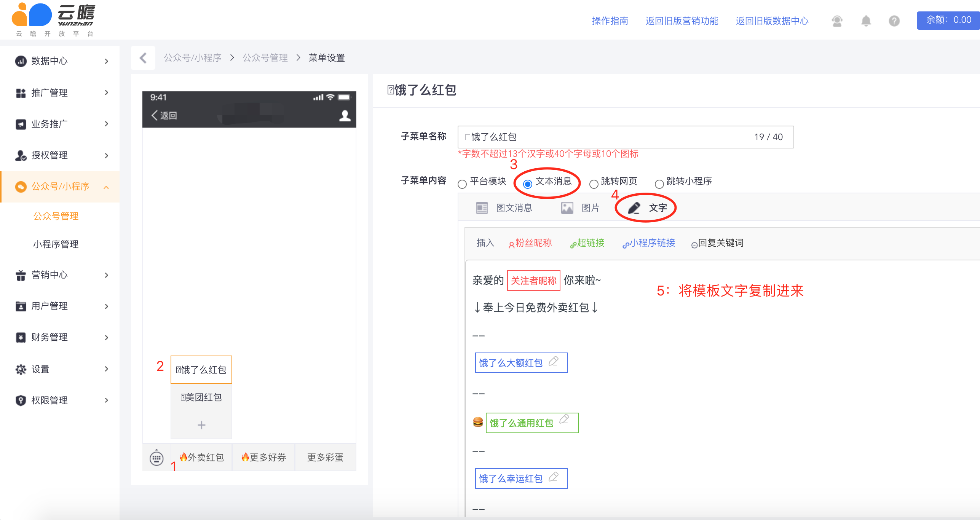
Task: Select the 饿了么红包 submenu in preview
Action: (201, 370)
